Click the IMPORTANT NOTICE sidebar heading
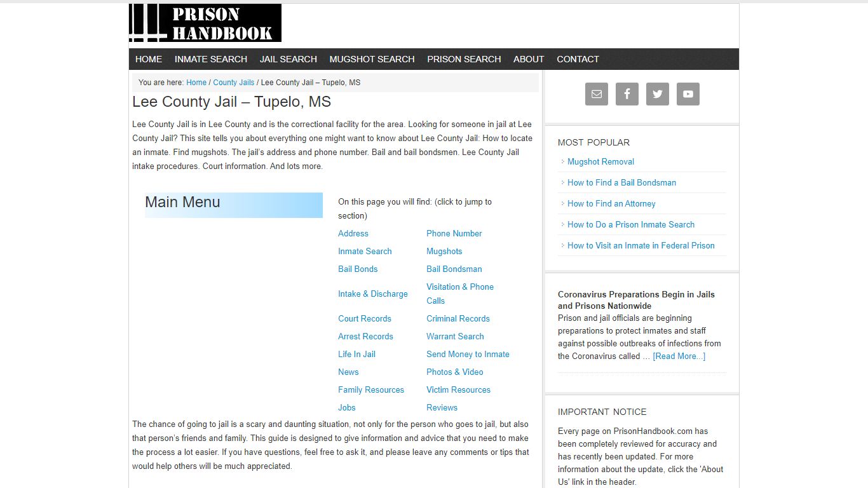Image resolution: width=868 pixels, height=488 pixels. pos(602,412)
